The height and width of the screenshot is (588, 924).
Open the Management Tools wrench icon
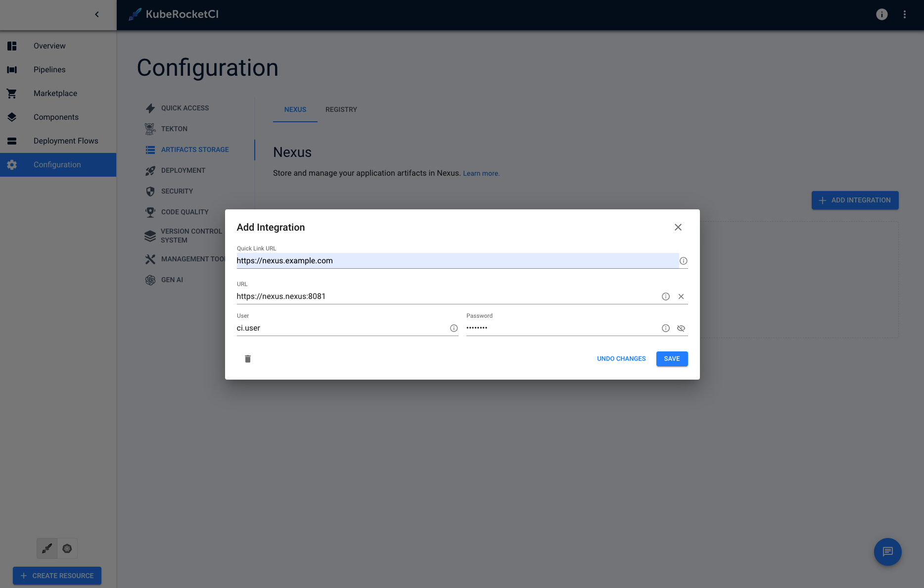point(150,259)
